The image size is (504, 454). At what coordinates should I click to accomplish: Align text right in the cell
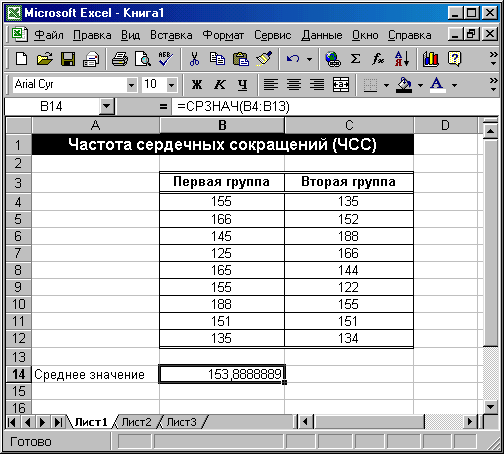317,84
